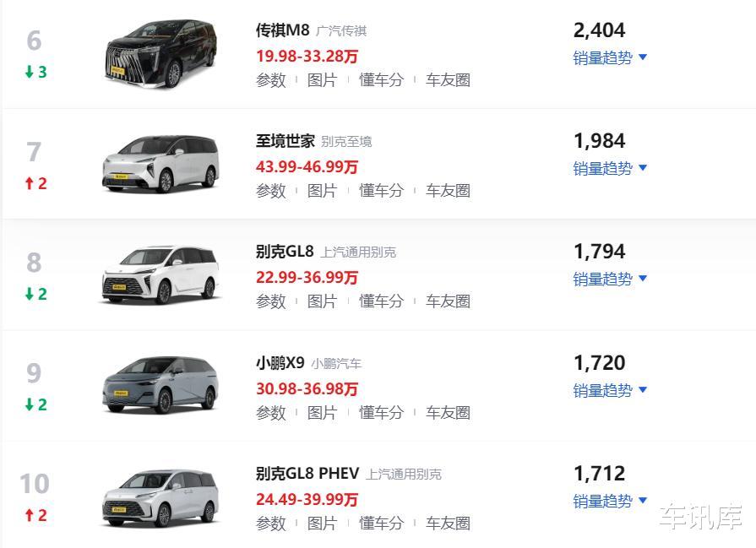The image size is (756, 548).
Task: Open the 别克GL8 white van thumbnail
Action: pos(160,277)
